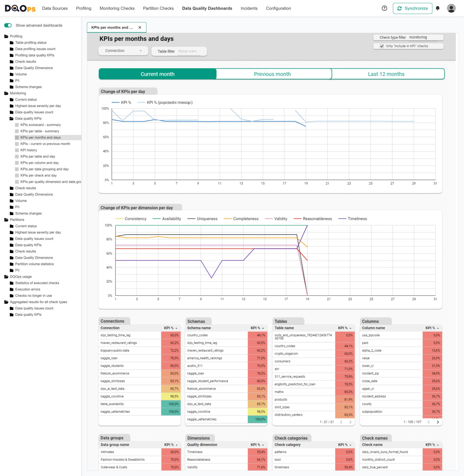Open the help icon in the top bar
The height and width of the screenshot is (476, 464).
[385, 8]
